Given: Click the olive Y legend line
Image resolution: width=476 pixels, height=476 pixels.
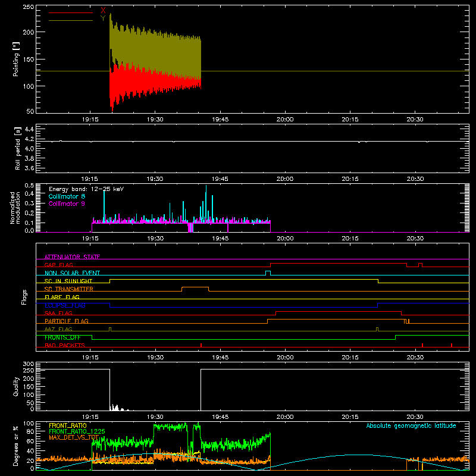Looking at the screenshot, I should pos(71,20).
